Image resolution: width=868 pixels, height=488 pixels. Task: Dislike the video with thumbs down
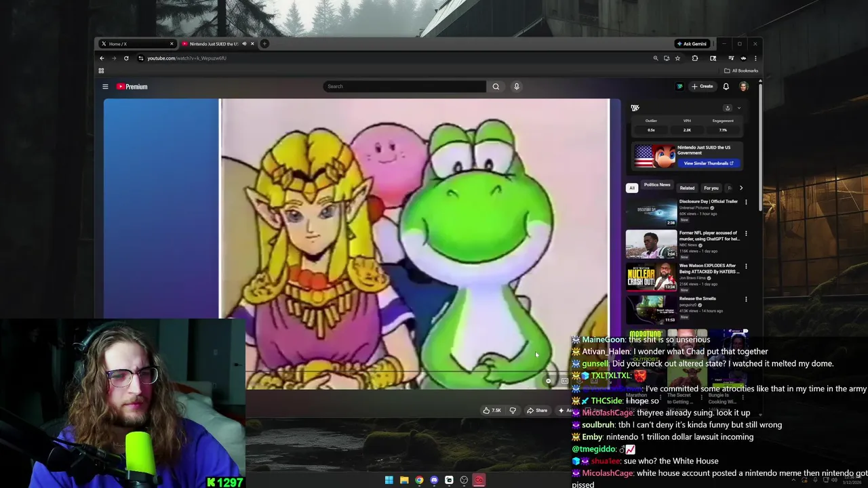point(513,411)
